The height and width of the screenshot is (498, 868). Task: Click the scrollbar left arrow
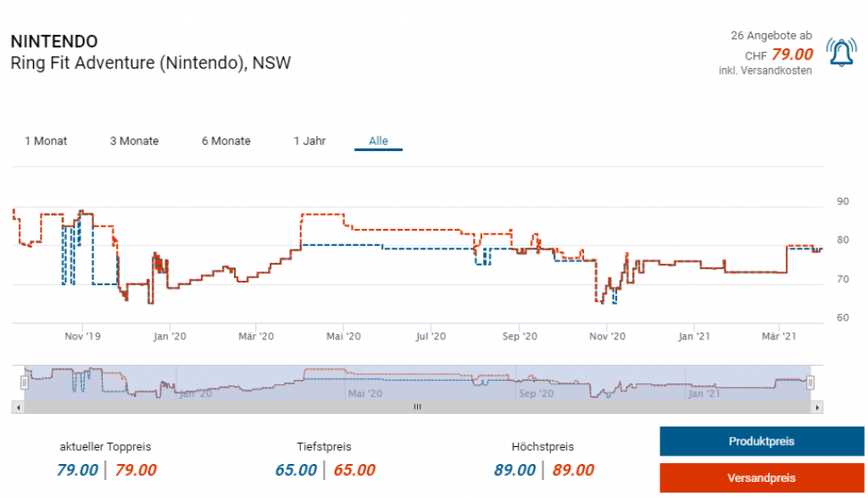point(18,407)
